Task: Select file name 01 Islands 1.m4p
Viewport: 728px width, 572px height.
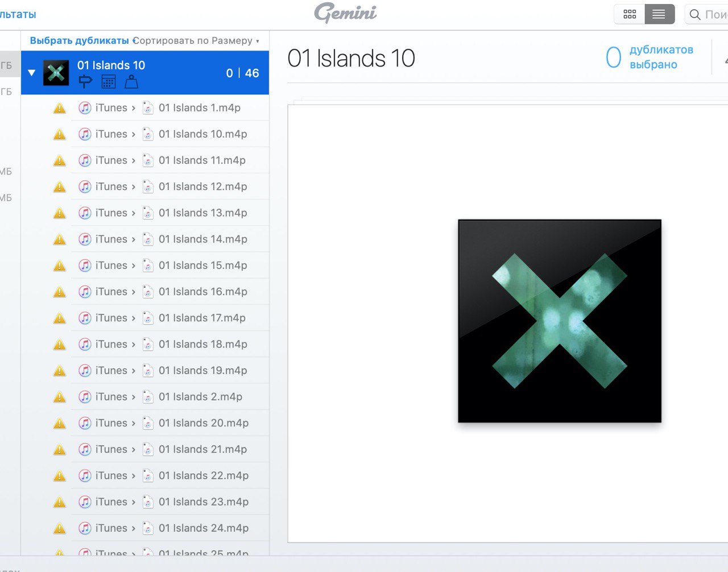Action: (200, 107)
